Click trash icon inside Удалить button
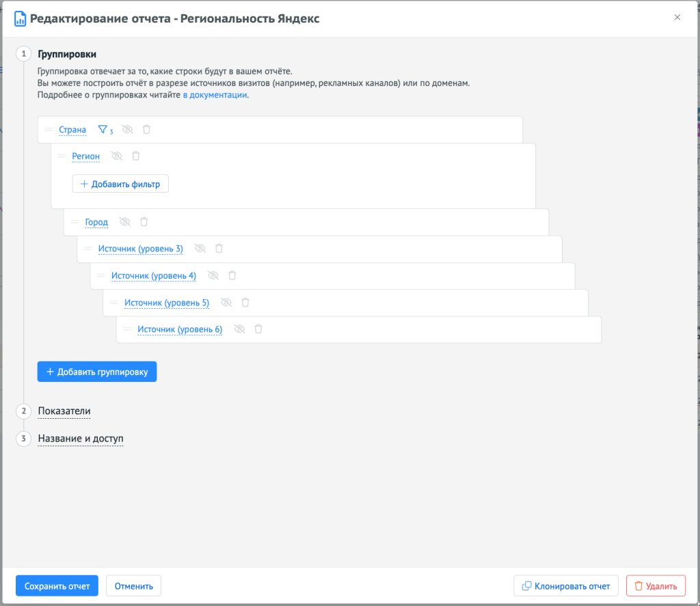The height and width of the screenshot is (606, 700). [x=641, y=586]
